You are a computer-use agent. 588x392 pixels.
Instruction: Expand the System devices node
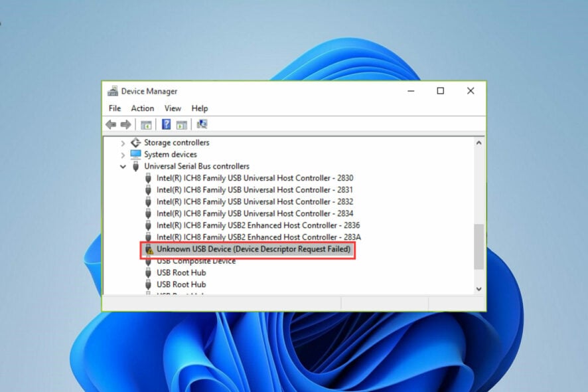123,155
